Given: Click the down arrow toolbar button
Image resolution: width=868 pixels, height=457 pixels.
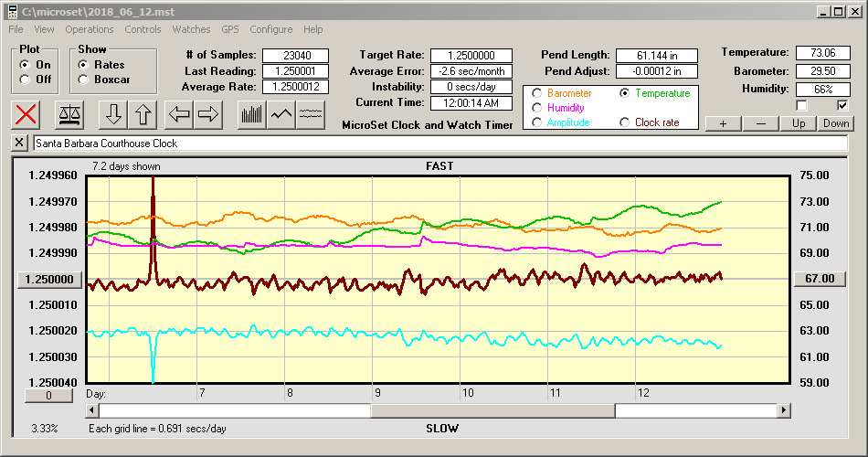Looking at the screenshot, I should point(112,114).
